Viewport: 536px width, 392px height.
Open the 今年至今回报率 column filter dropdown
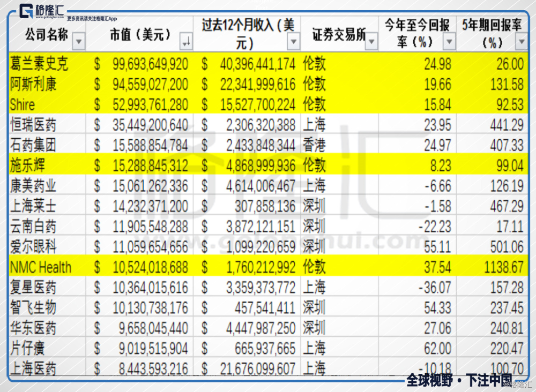(x=450, y=41)
